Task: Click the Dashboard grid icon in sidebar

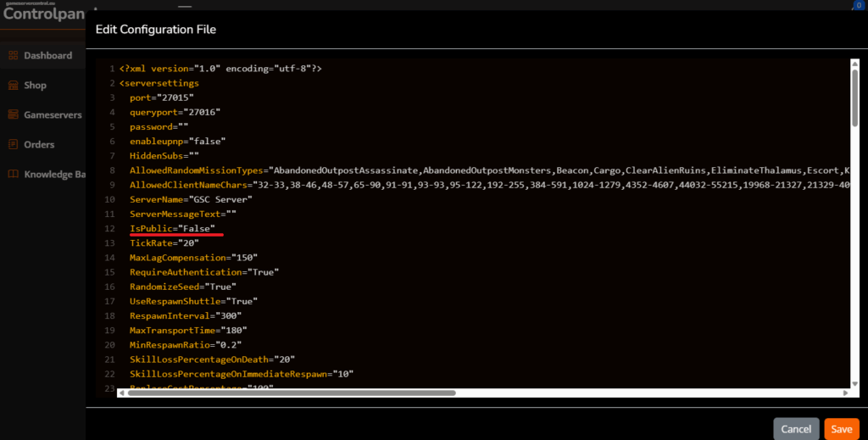Action: (x=13, y=56)
